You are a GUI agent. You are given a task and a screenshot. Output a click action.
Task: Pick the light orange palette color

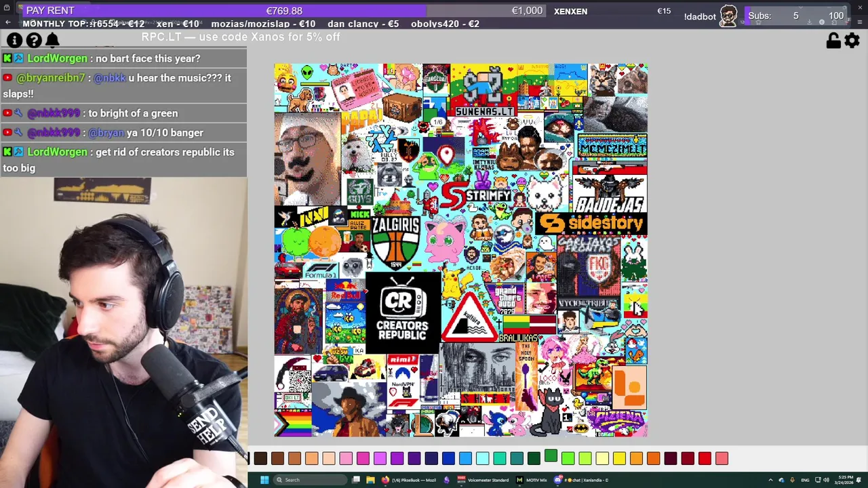pyautogui.click(x=311, y=459)
